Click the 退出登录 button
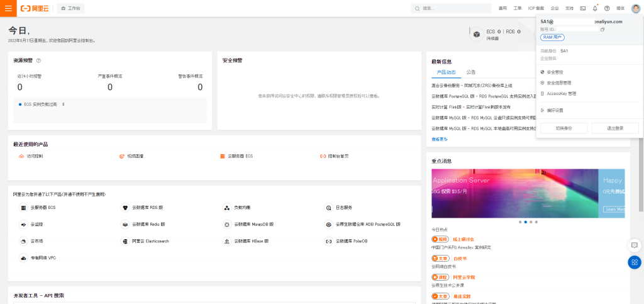Image resolution: width=644 pixels, height=304 pixels. [x=615, y=128]
